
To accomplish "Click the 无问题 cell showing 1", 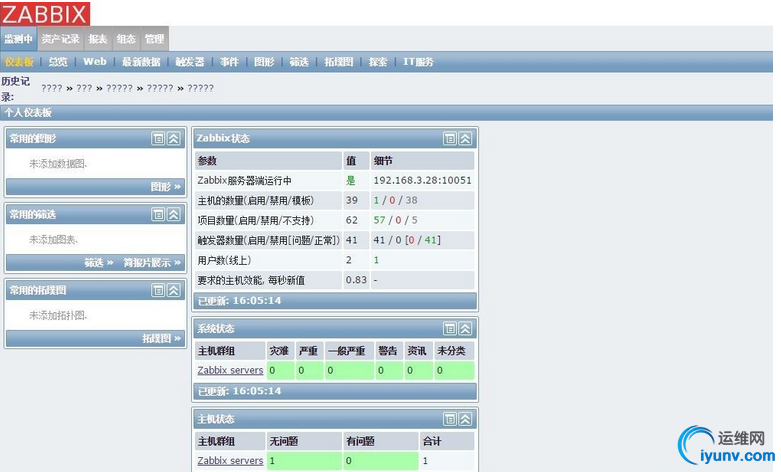I will click(304, 461).
